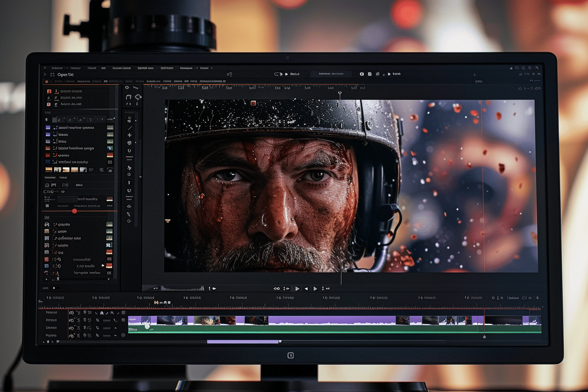Viewport: 588px width, 392px height.
Task: Select the hand pointer tool in tool column
Action: point(129,167)
